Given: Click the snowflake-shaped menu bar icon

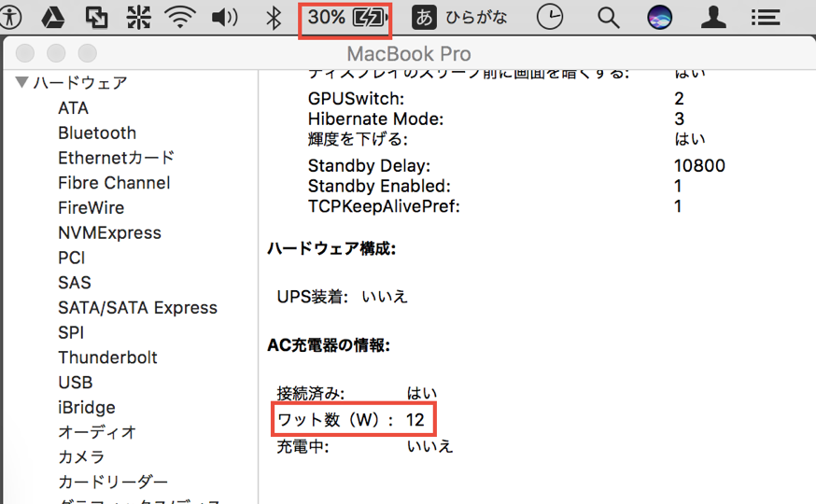Looking at the screenshot, I should 138,17.
